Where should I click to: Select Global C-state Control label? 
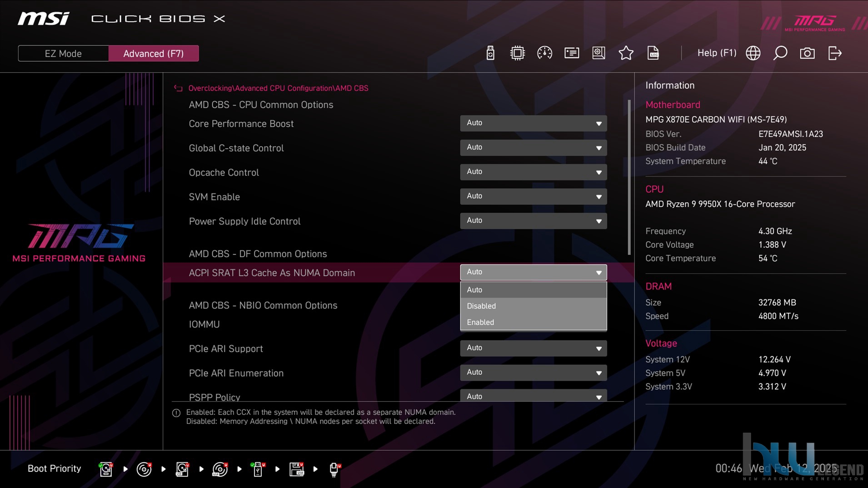tap(236, 148)
